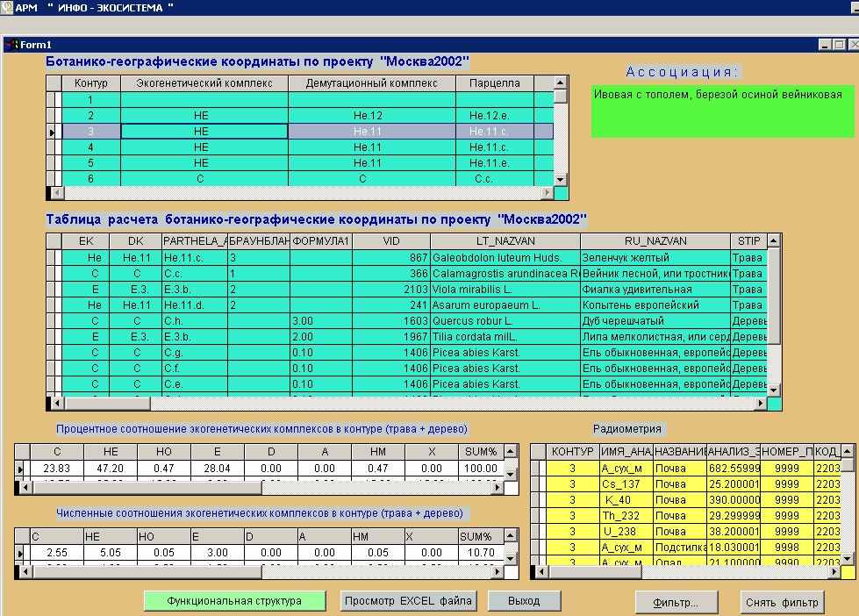Select Экогенетический комплекс column header
Image resolution: width=859 pixels, height=616 pixels.
click(x=204, y=83)
